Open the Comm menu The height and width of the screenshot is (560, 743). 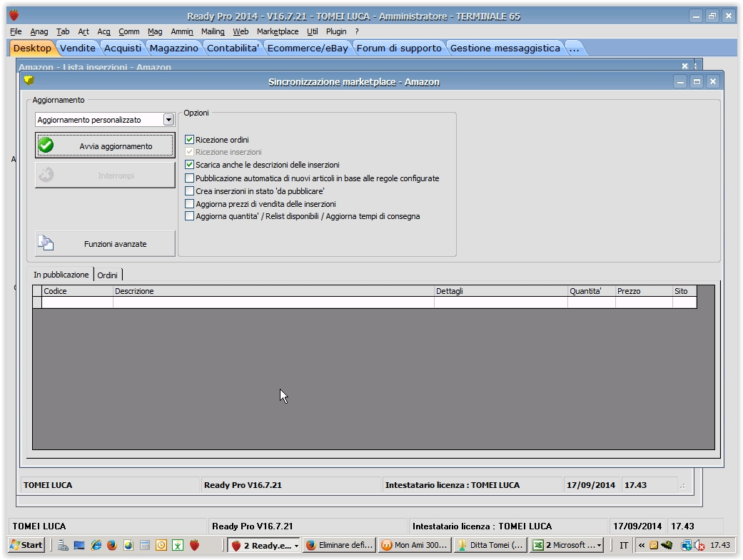pos(129,31)
